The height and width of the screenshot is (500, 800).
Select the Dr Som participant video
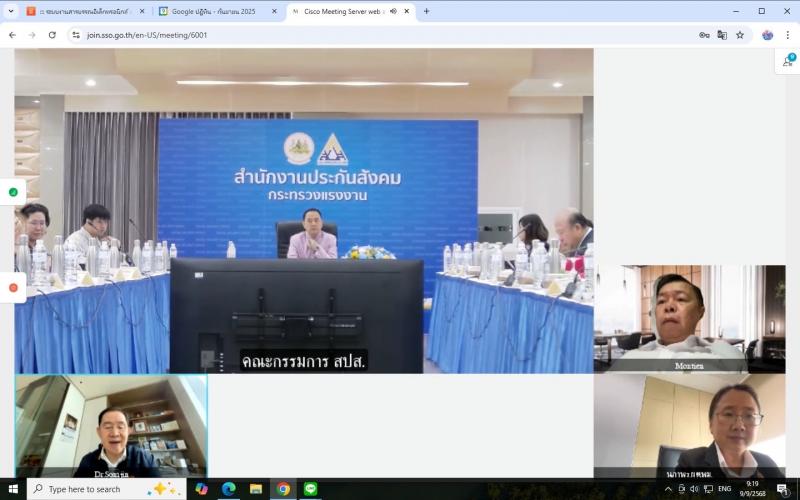point(111,427)
